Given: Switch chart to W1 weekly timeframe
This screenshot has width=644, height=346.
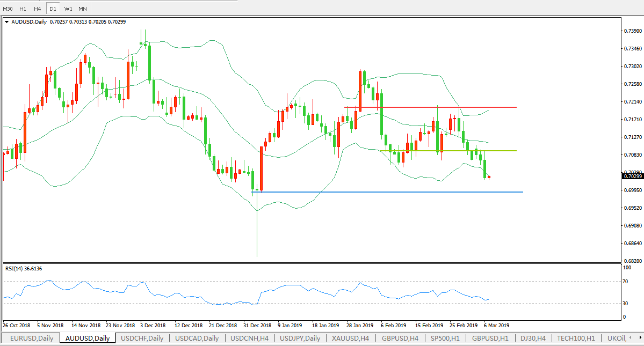Looking at the screenshot, I should [x=68, y=9].
